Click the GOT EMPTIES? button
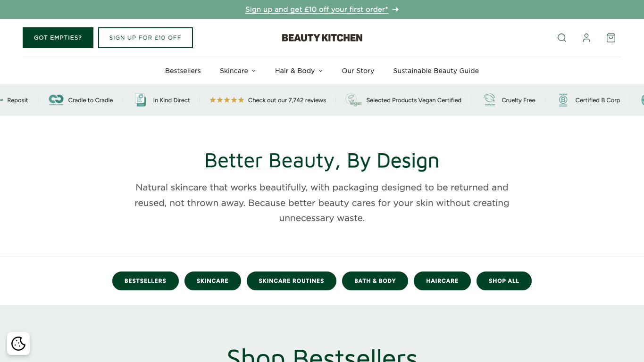Screen dimensions: 644x362 pyautogui.click(x=58, y=38)
